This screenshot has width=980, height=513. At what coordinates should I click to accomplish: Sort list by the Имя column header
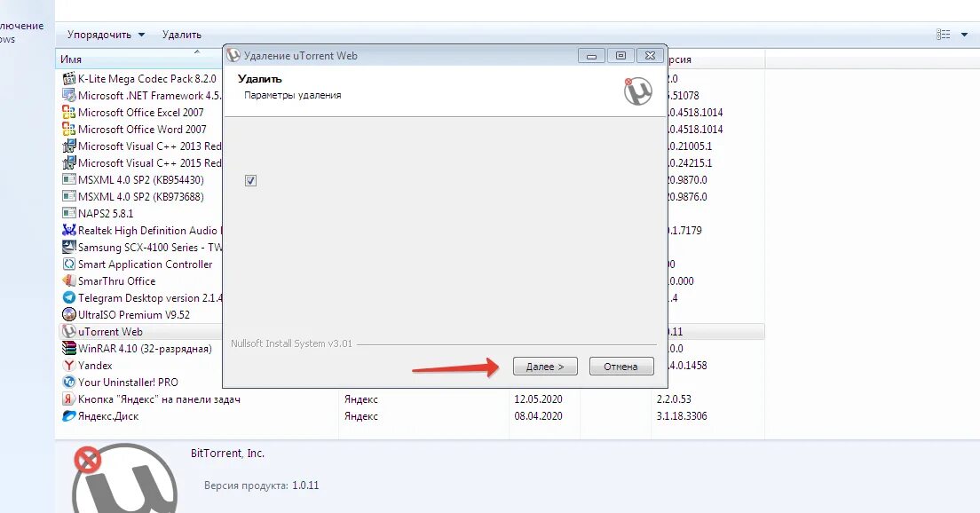coord(138,59)
